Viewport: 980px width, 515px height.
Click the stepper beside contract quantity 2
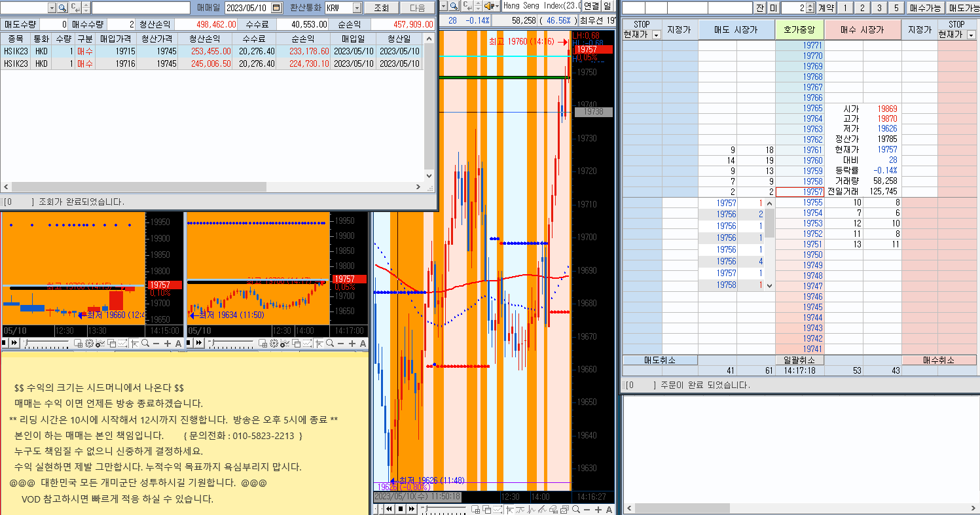810,8
